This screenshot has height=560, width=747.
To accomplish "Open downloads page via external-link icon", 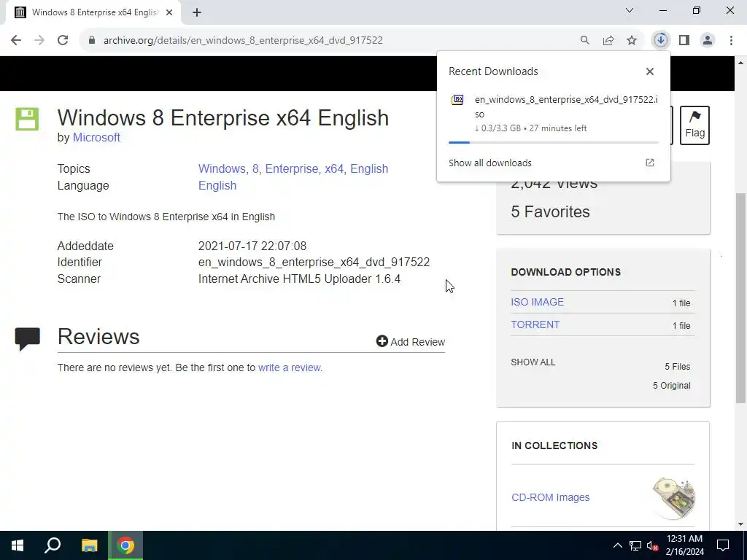I will click(650, 163).
